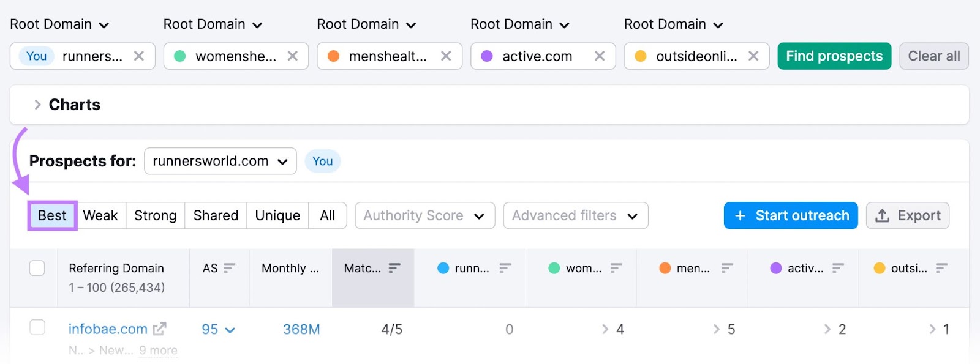Click the orange menshealth color dot
Image resolution: width=980 pixels, height=364 pixels.
click(334, 56)
